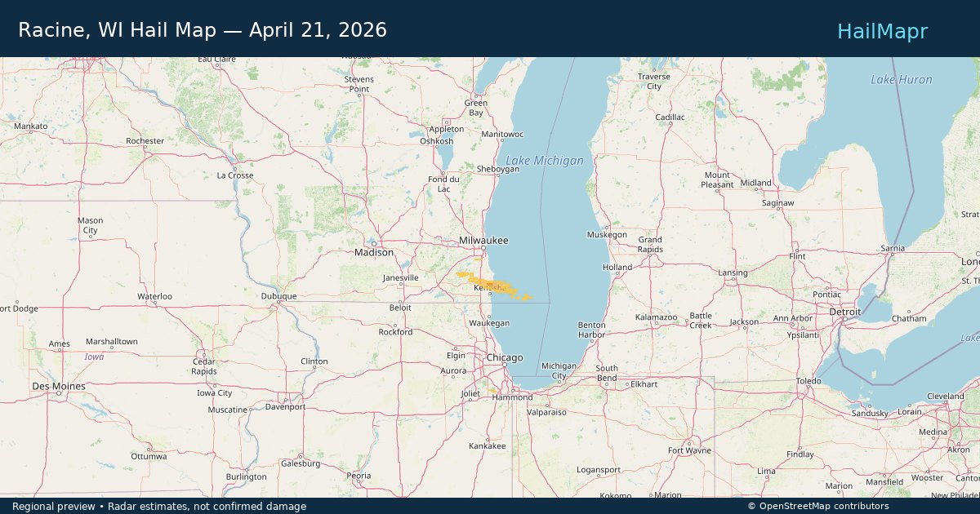Viewport: 980px width, 514px height.
Task: Click the Green Bay label
Action: tap(476, 108)
